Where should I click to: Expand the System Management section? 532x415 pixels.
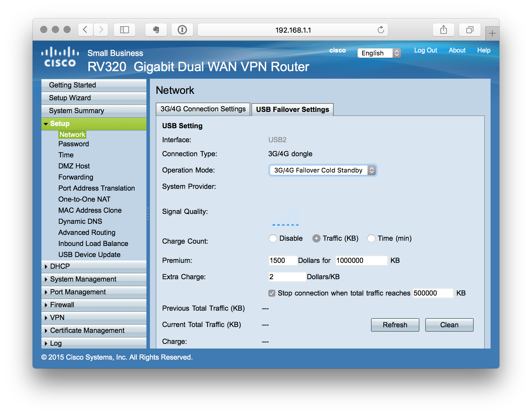[94, 279]
